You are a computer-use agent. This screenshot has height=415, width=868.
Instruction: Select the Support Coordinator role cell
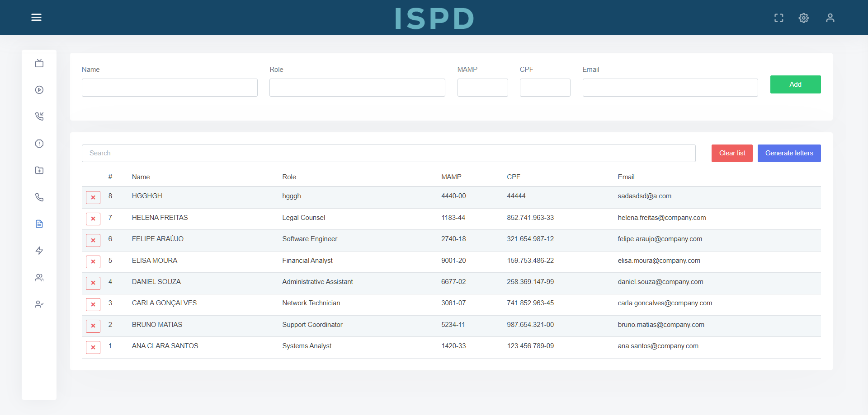point(312,325)
